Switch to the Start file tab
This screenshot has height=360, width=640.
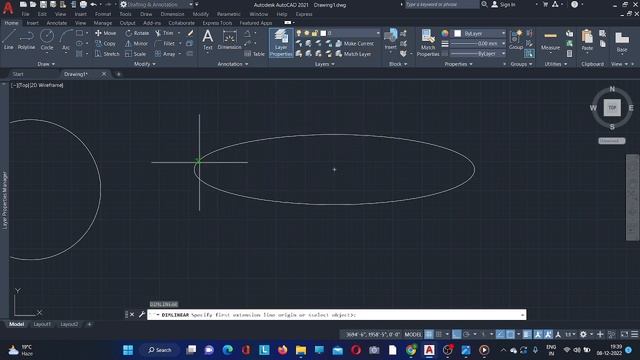coord(18,74)
